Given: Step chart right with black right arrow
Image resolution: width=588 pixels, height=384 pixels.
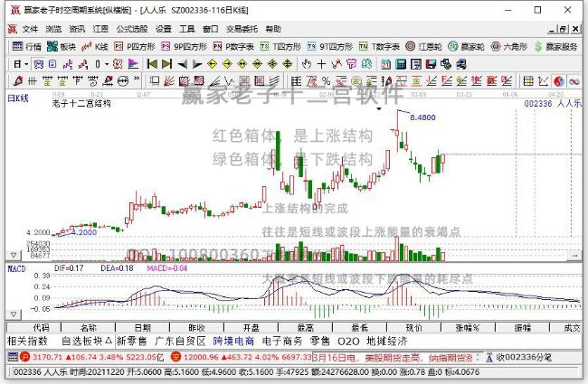Looking at the screenshot, I should (x=197, y=64).
